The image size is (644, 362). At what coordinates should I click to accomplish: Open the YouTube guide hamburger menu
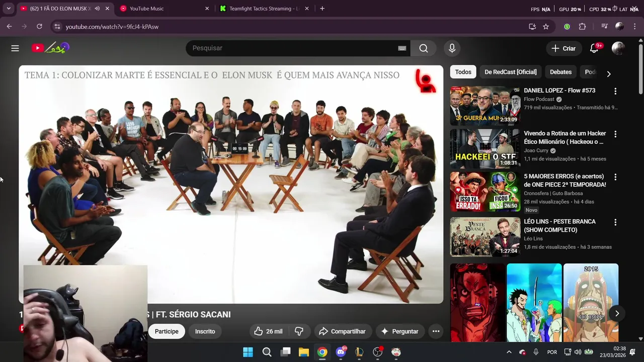[15, 48]
